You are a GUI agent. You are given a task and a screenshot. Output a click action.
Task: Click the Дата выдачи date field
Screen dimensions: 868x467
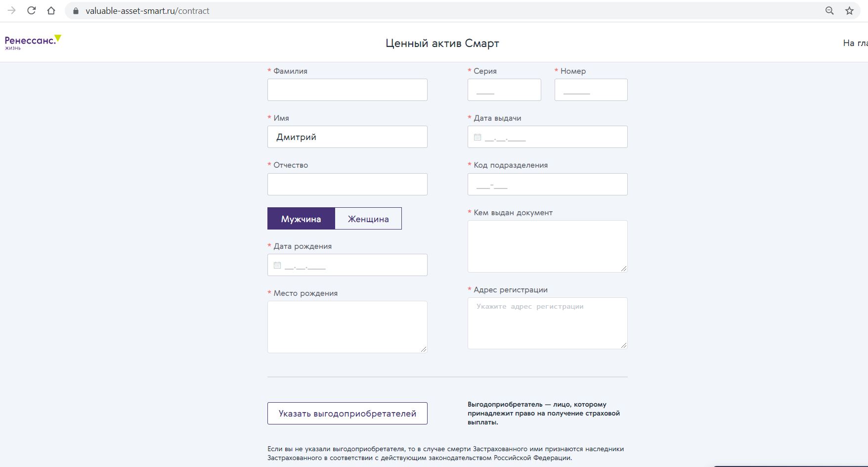(548, 137)
